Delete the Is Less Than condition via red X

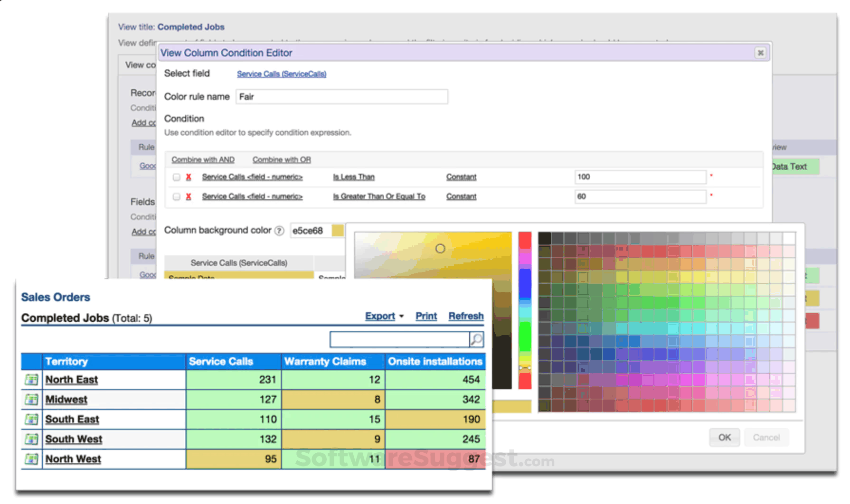189,177
